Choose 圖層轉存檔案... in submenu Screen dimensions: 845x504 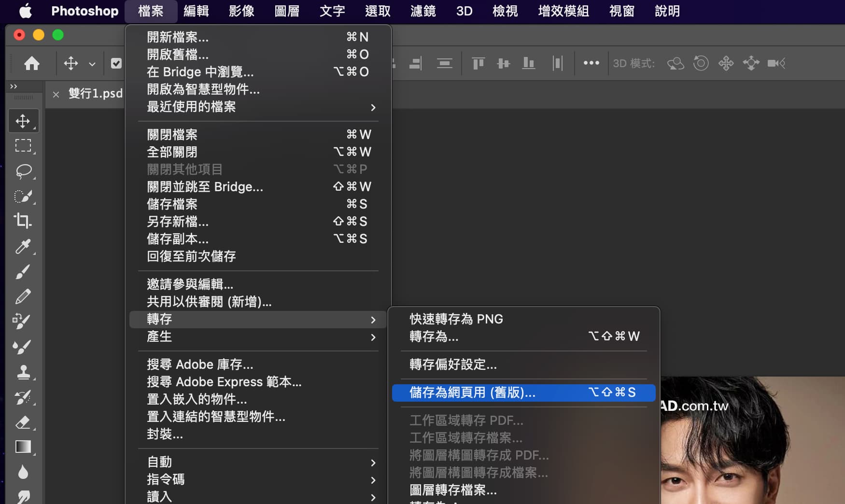[x=524, y=490]
